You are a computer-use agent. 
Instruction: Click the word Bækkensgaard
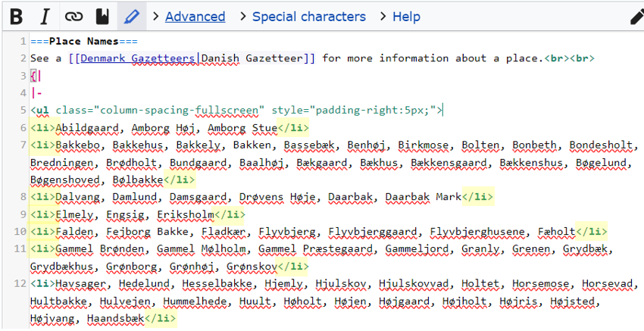point(449,163)
